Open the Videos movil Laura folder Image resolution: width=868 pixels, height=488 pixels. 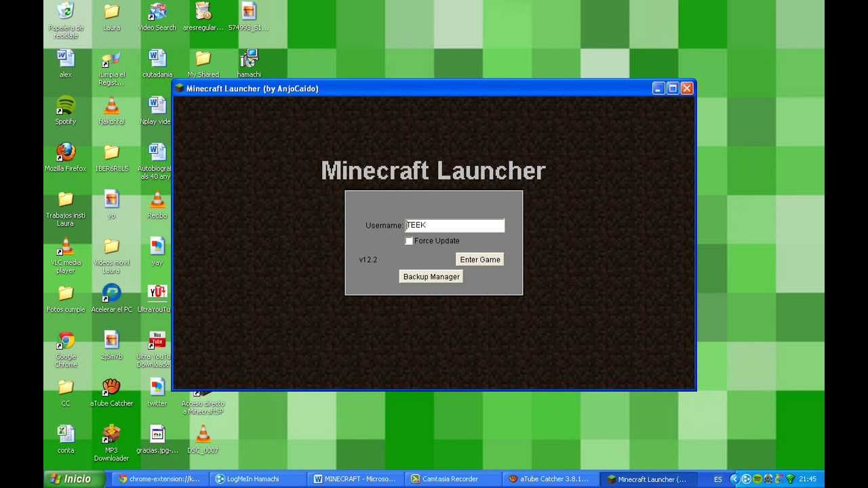111,256
